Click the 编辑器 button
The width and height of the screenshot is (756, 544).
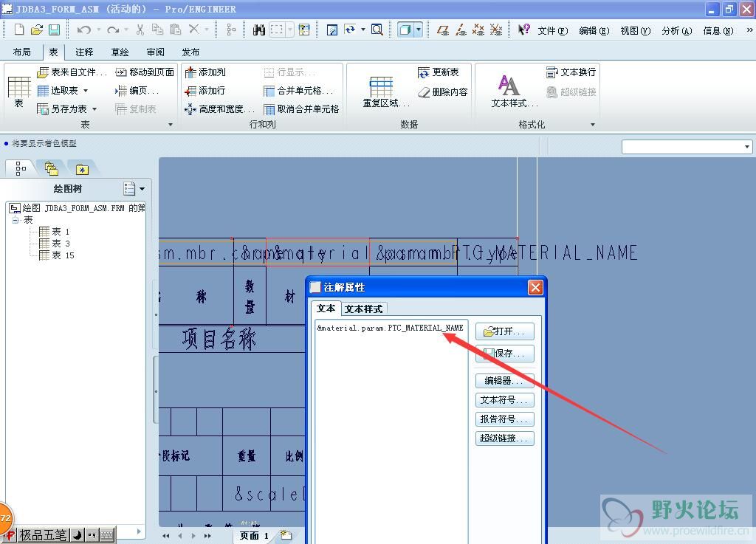[505, 381]
